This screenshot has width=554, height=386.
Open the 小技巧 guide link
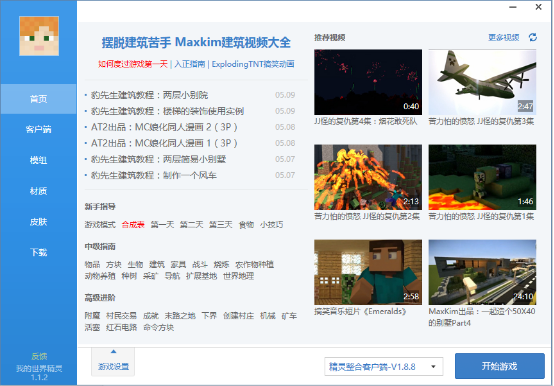[x=271, y=225]
